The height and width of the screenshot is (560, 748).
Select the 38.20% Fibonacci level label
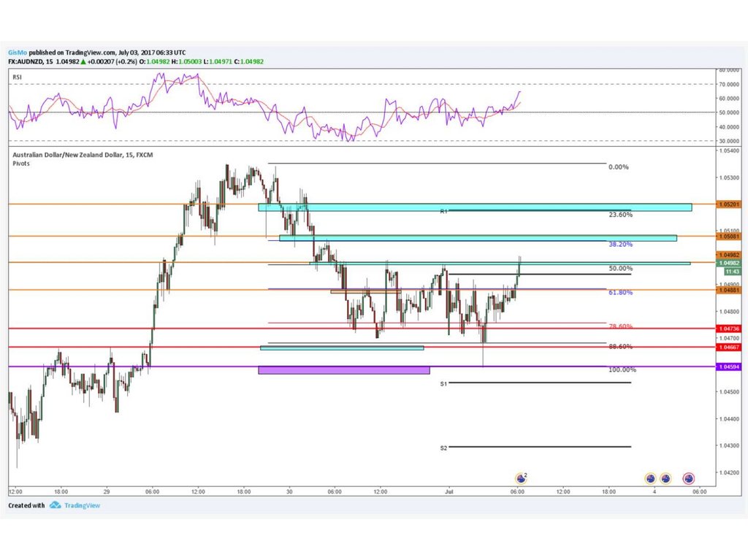tap(620, 245)
